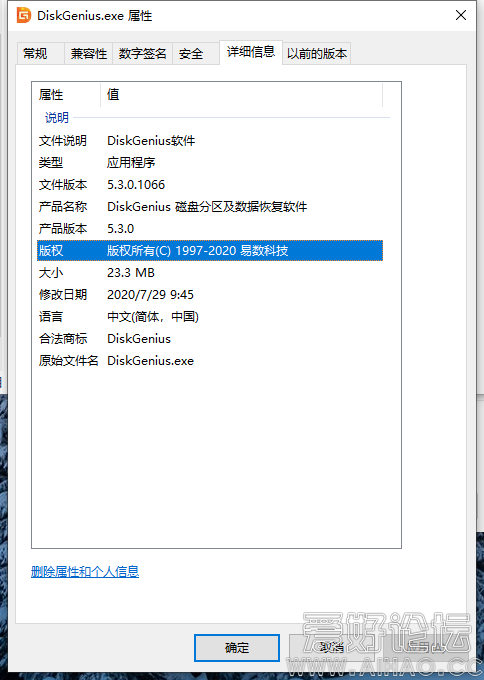This screenshot has width=484, height=680.
Task: Select the 数字签名 tab
Action: tap(143, 54)
